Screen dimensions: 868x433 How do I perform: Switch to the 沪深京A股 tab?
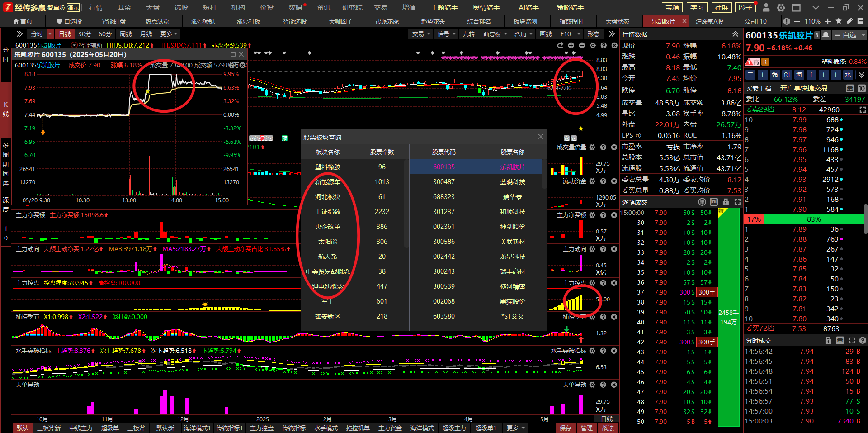[709, 21]
